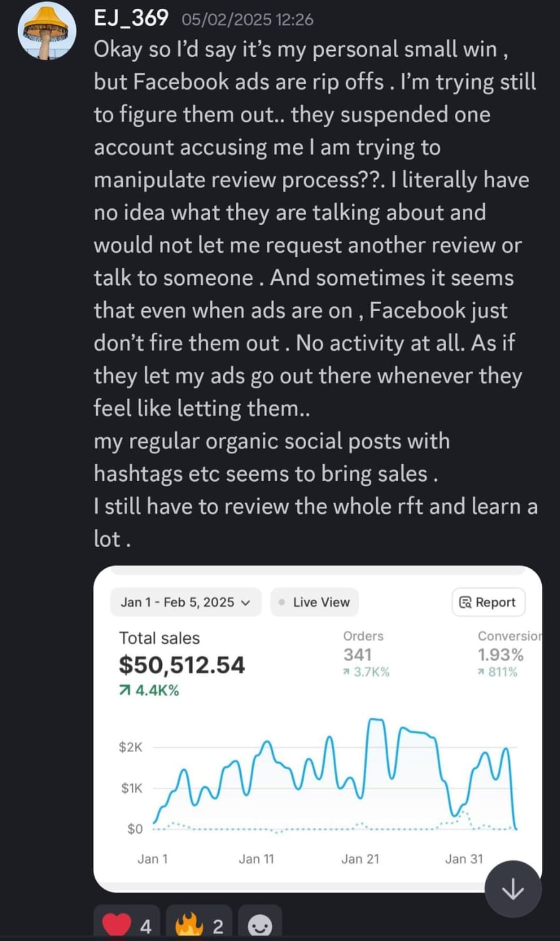Screen dimensions: 560x941
Task: Click the Orders 3.7K% increase indicator
Action: pyautogui.click(x=366, y=672)
